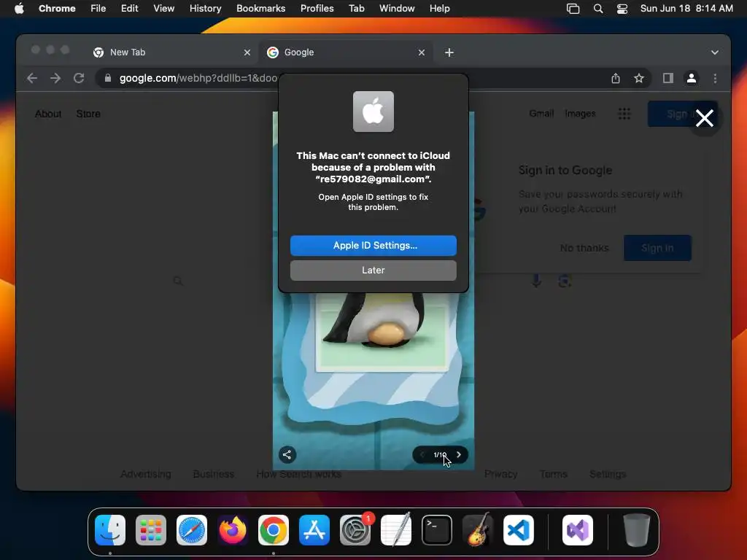
Task: Go to next doodle slide
Action: coord(458,454)
